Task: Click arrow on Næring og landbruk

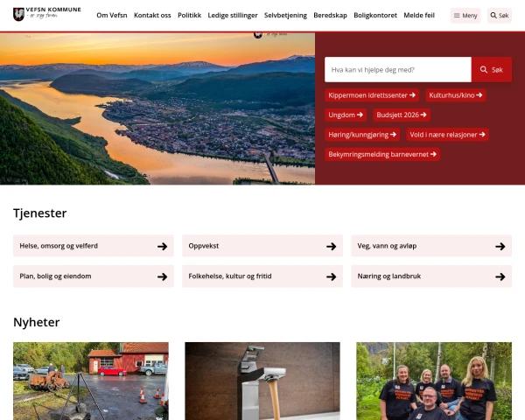Action: [x=500, y=276]
